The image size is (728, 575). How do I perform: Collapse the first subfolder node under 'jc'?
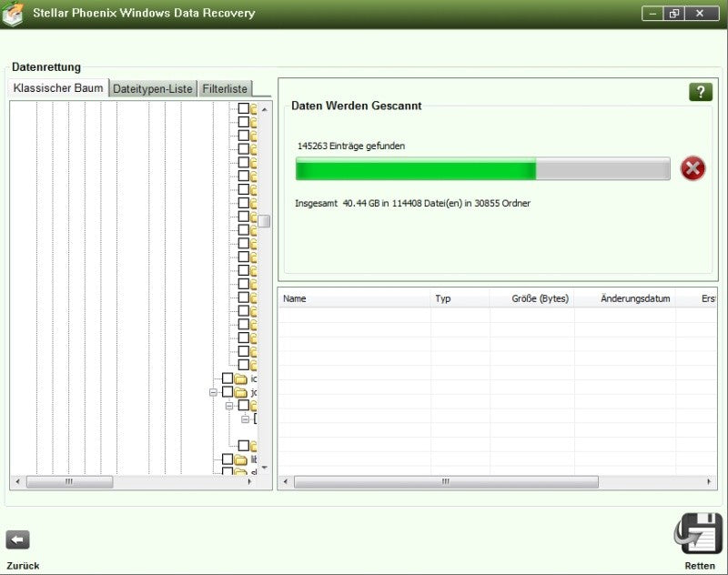tap(229, 406)
